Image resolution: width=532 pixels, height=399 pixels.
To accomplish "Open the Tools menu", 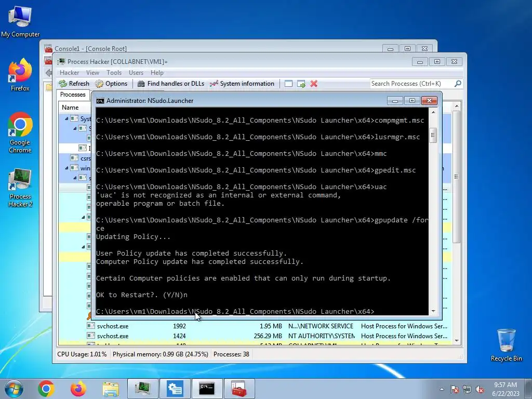I will pos(114,73).
